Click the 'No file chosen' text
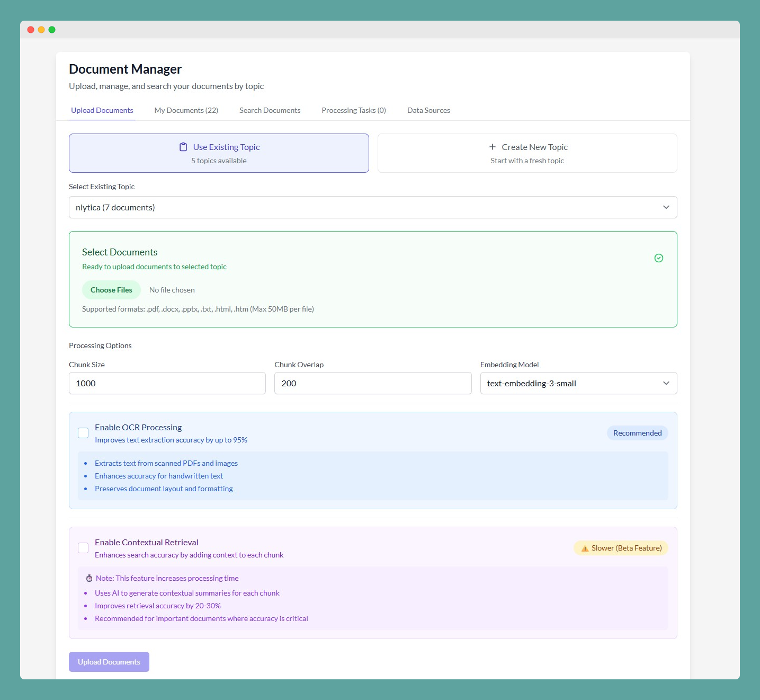This screenshot has width=760, height=700. [172, 290]
